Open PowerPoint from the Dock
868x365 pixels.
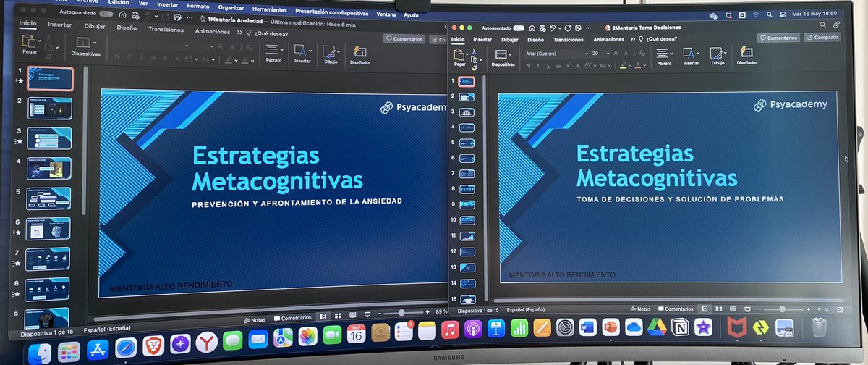pos(610,327)
